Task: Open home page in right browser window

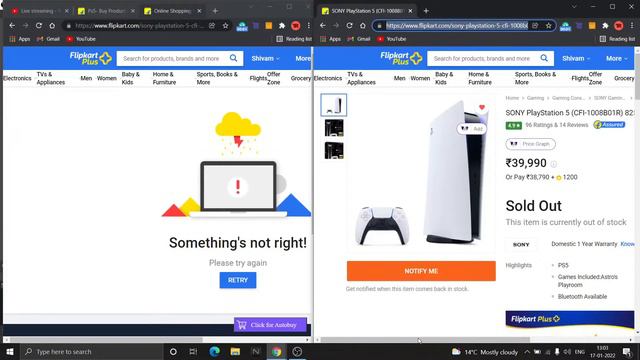Action: coord(363,26)
